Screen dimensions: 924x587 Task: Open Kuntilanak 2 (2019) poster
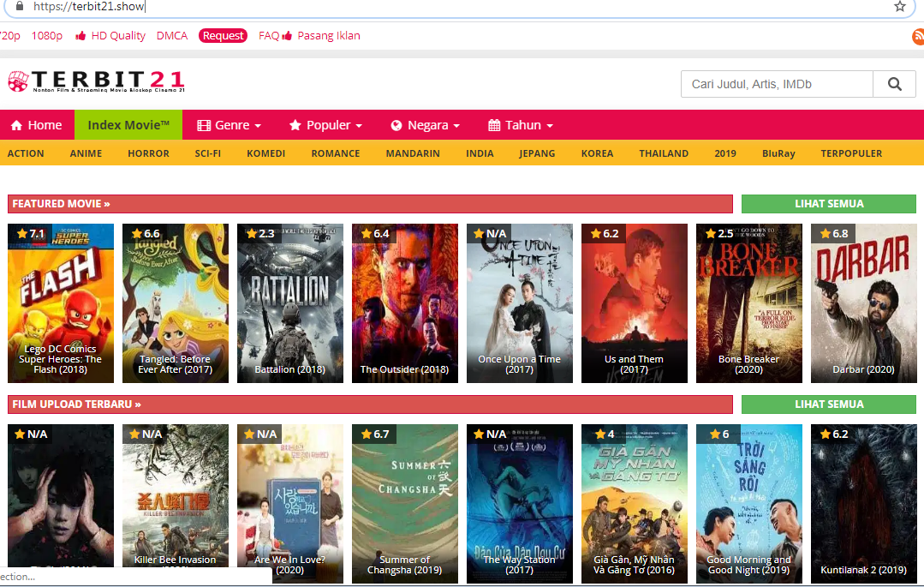point(864,504)
